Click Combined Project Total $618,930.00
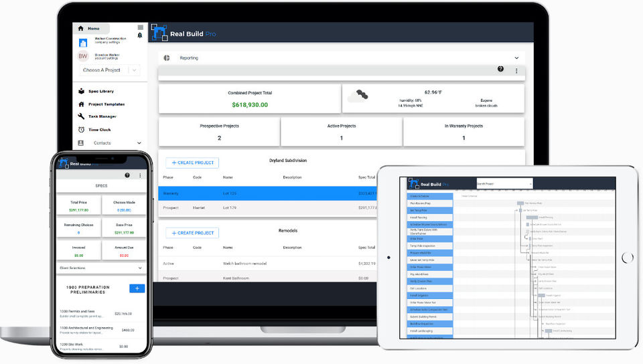Screen dimensions: 643x364 pos(250,98)
